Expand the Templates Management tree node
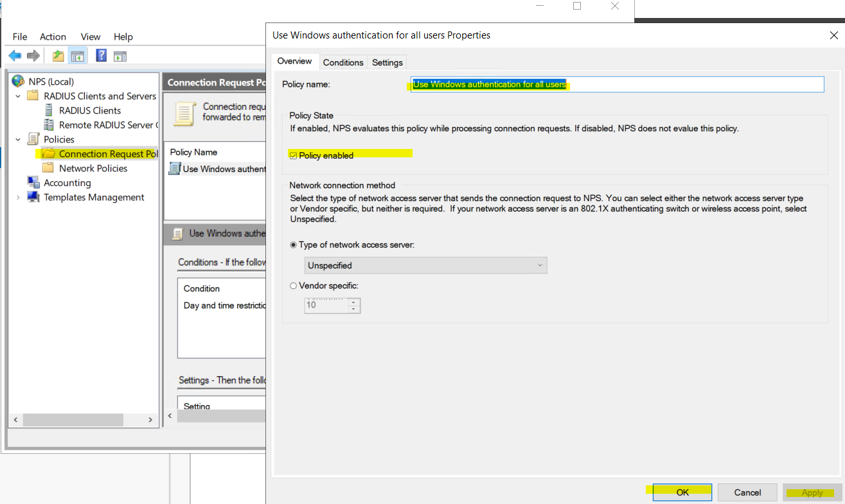This screenshot has width=845, height=504. pos(18,198)
